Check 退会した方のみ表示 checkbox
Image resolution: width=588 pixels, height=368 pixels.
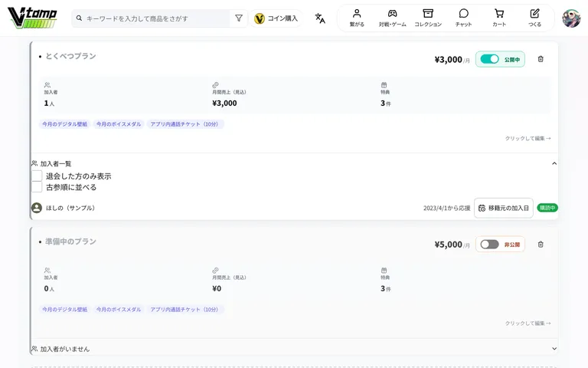37,176
